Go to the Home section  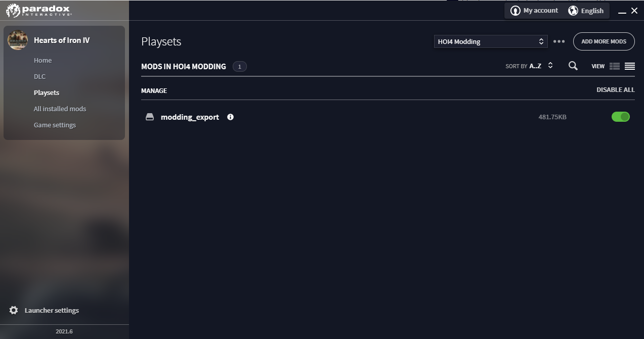(x=42, y=60)
